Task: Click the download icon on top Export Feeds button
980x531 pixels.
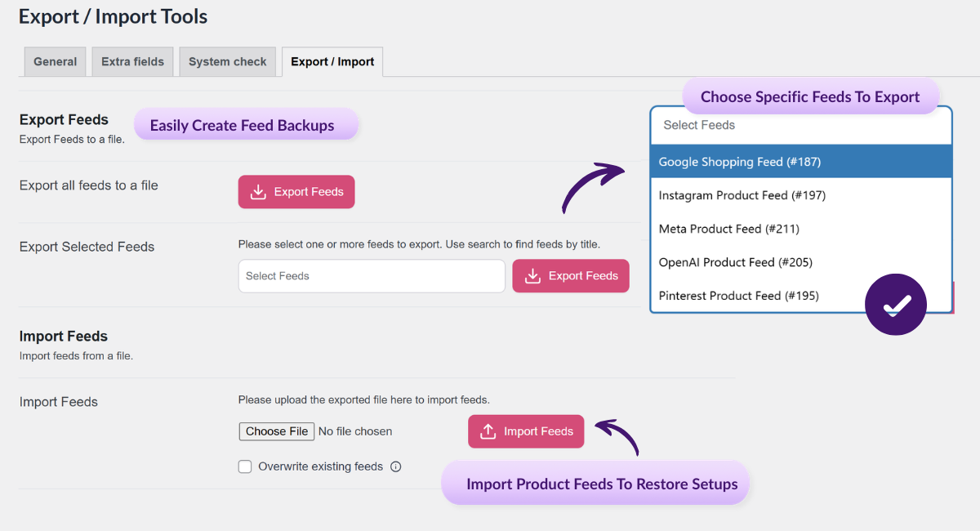Action: click(259, 191)
